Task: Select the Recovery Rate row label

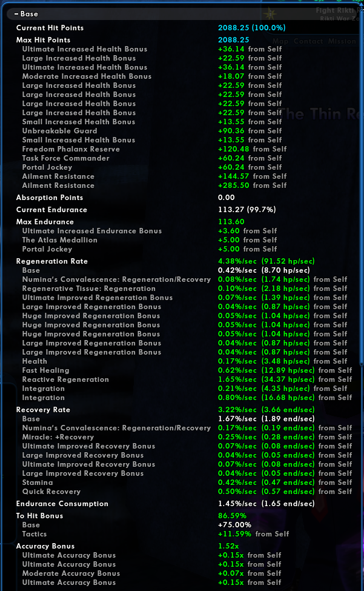Action: (43, 410)
